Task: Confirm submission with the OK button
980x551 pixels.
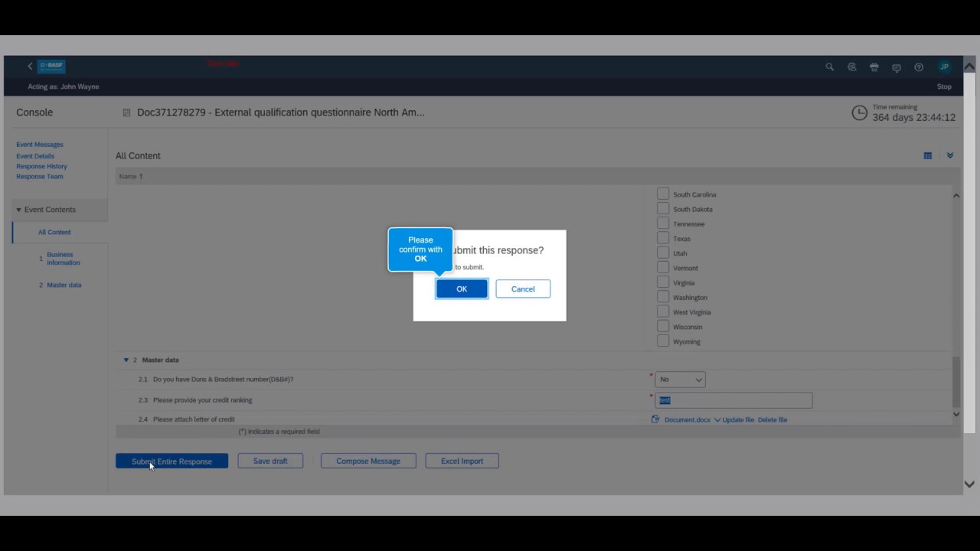Action: point(462,289)
